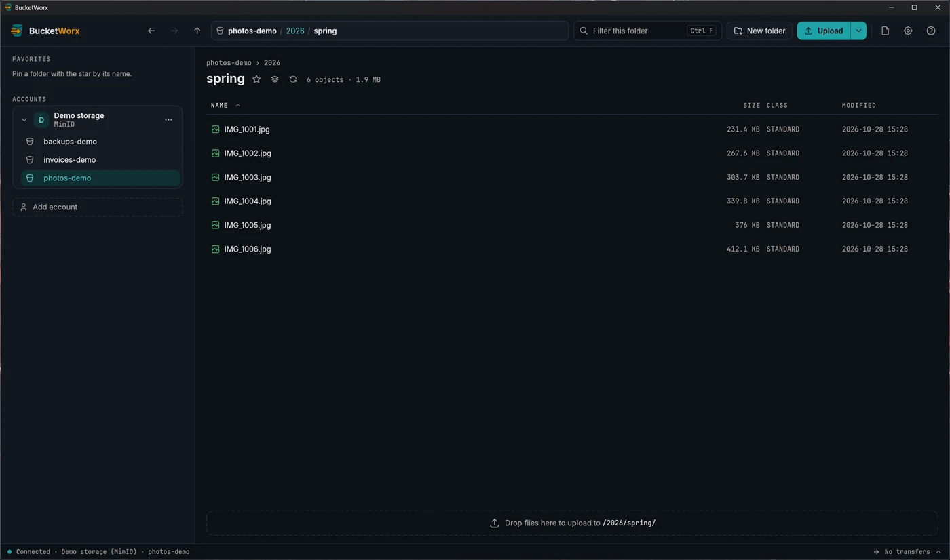Click the New folder button
The width and height of the screenshot is (950, 560).
point(759,31)
